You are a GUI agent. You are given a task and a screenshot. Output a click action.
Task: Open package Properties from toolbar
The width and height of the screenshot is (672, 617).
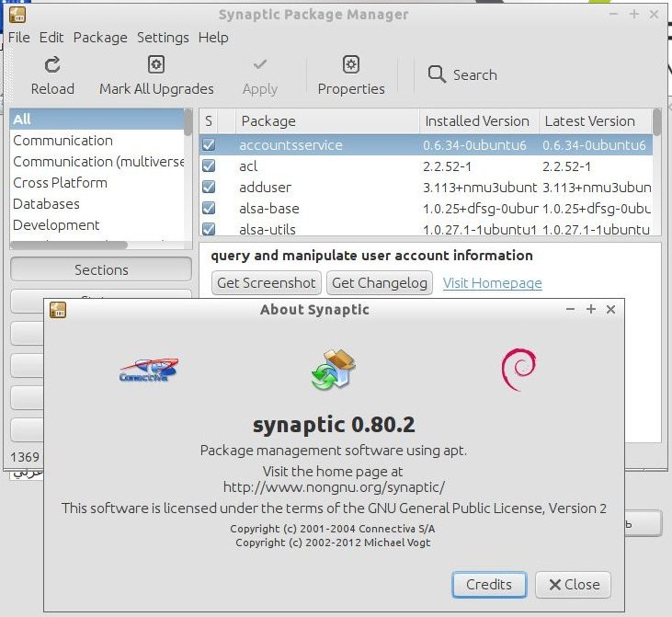pyautogui.click(x=351, y=75)
